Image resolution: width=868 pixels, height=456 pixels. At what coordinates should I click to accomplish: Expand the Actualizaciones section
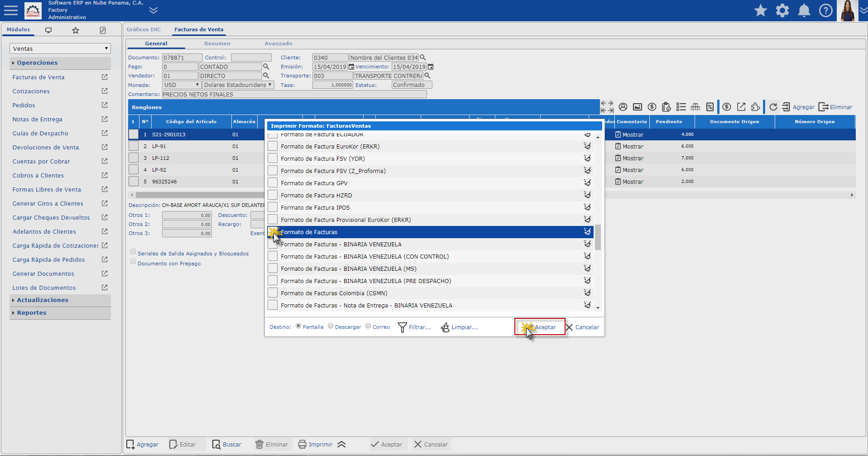point(60,300)
